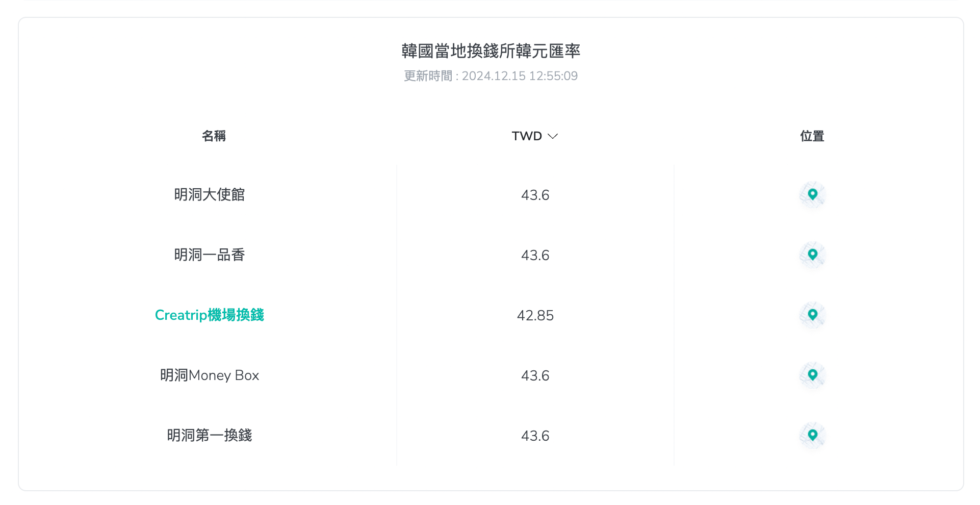Click the 更新時間 timestamp text
The image size is (980, 505).
491,75
